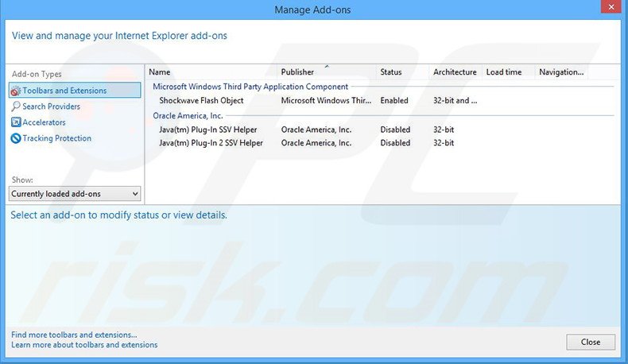Click the Load time column header
The height and width of the screenshot is (364, 628).
pyautogui.click(x=508, y=72)
